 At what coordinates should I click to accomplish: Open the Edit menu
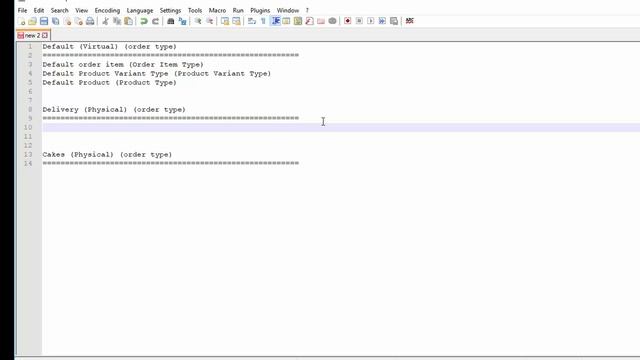point(39,10)
